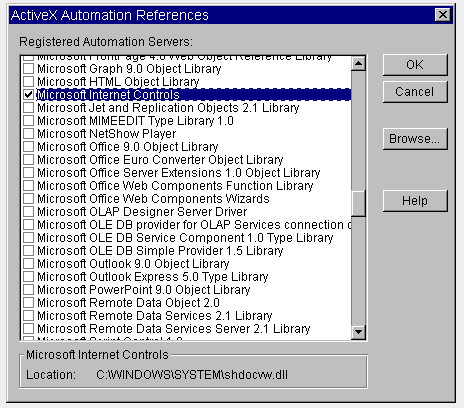The image size is (464, 408).
Task: Select 'Microsoft Remote Data Object 2.0' text
Action: point(128,303)
